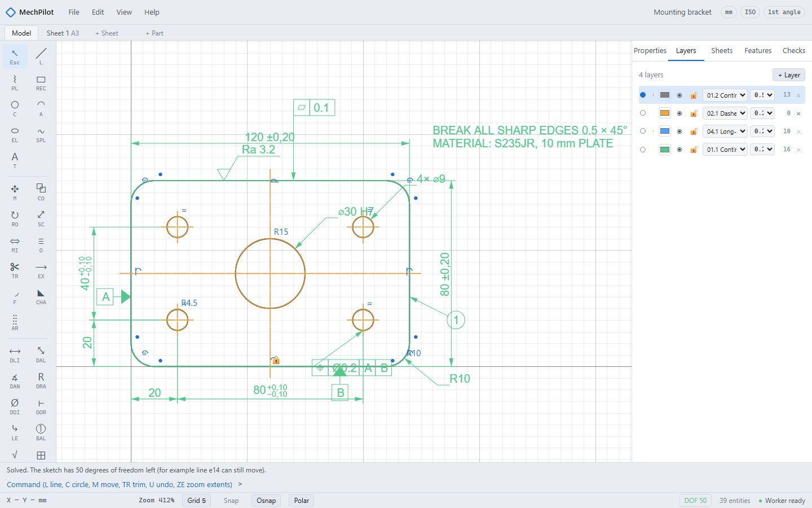Activate the Extend (EX) tool
Image resolution: width=812 pixels, height=508 pixels.
click(x=41, y=270)
